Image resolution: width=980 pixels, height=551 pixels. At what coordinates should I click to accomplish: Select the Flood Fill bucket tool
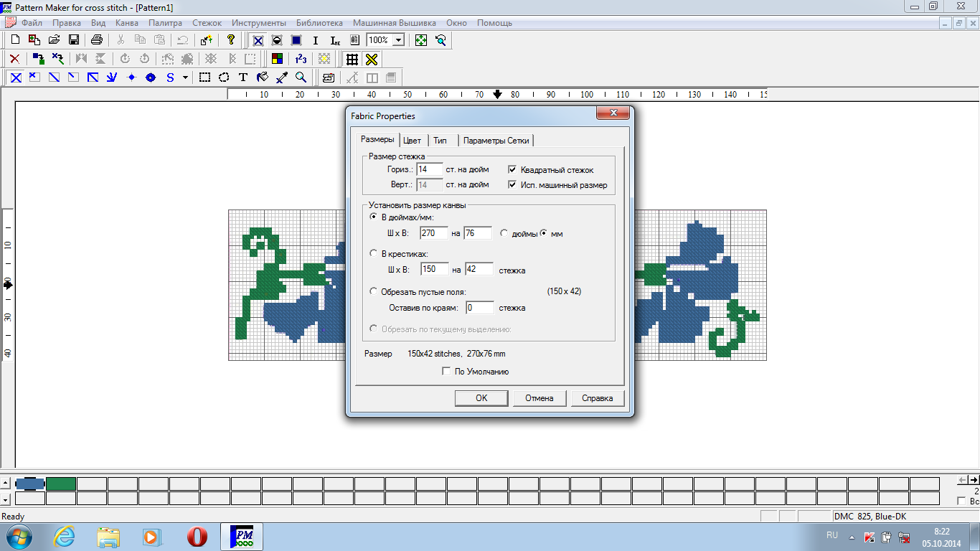point(263,77)
